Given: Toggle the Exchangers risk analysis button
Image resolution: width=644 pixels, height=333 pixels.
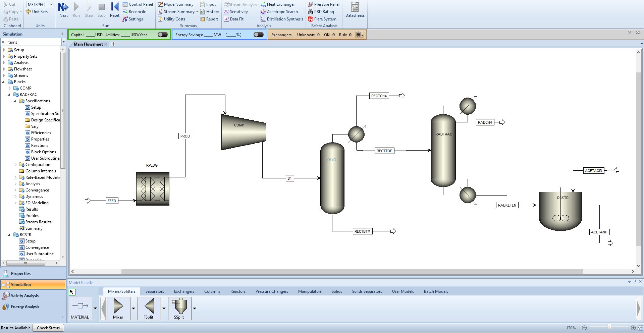Looking at the screenshot, I should [359, 35].
